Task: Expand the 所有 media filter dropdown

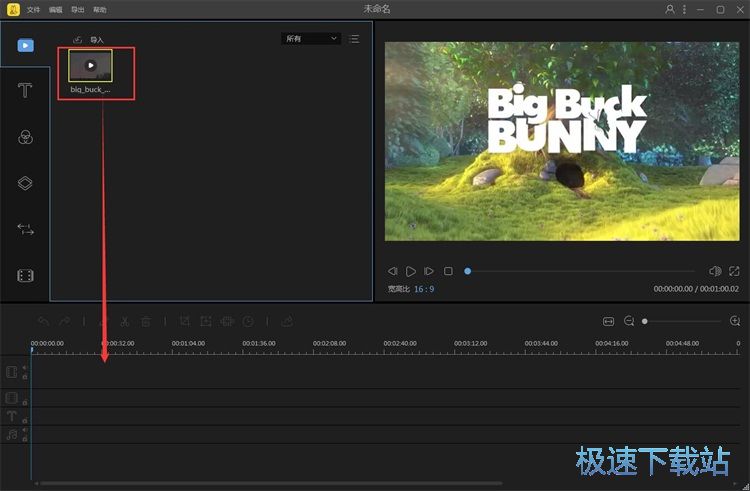Action: (x=312, y=39)
